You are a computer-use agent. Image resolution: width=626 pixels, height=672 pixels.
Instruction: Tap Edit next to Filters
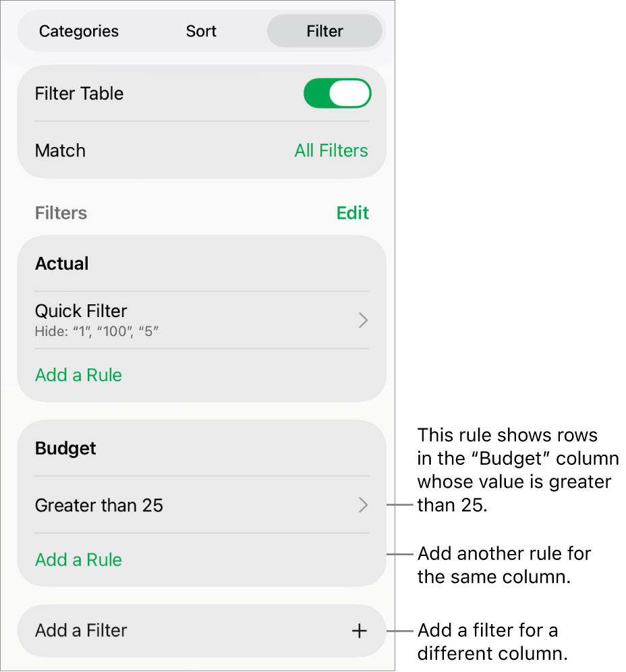352,213
